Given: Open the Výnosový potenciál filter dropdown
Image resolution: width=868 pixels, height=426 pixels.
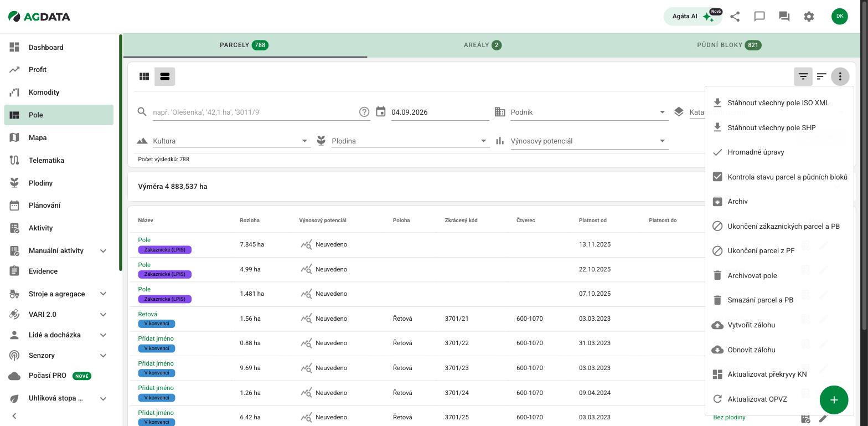Looking at the screenshot, I should [x=589, y=141].
